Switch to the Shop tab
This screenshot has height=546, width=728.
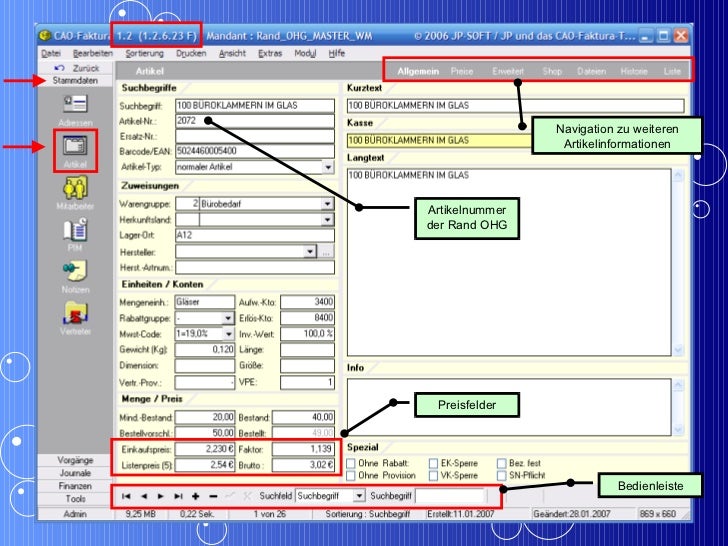coord(552,71)
